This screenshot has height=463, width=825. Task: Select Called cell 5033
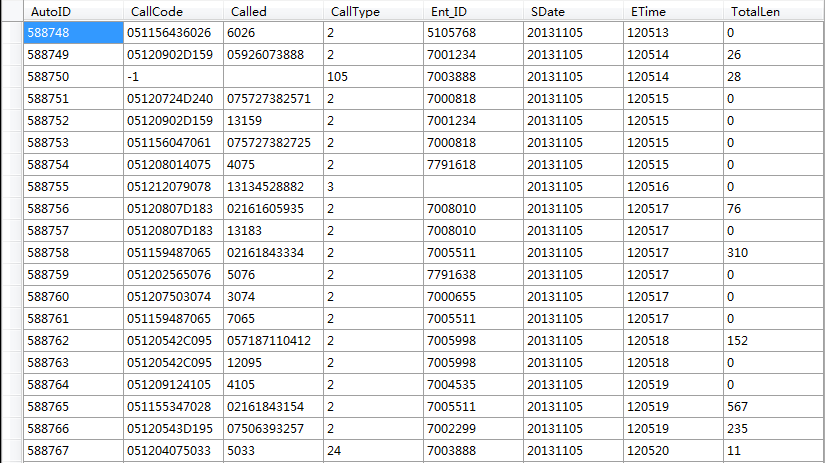click(273, 451)
